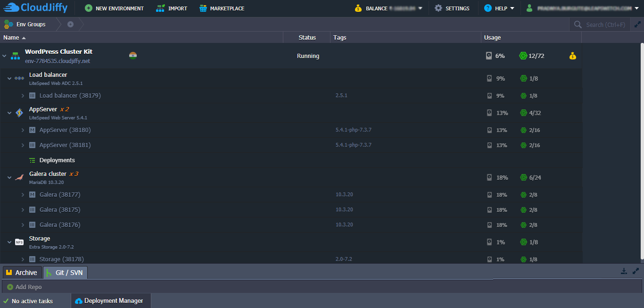Viewport: 644px width, 308px height.
Task: Click the CloudJiffy logo
Action: point(35,8)
